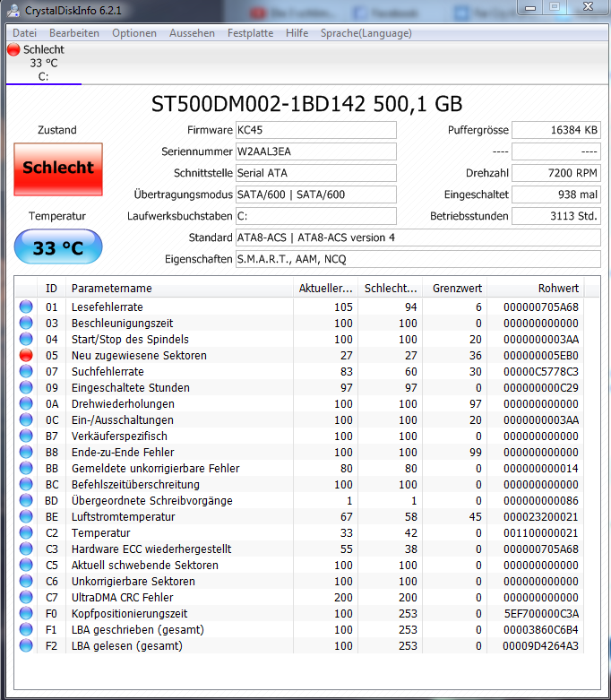Select the raw value 5EF700000C3A
The image size is (611, 700).
pos(541,613)
